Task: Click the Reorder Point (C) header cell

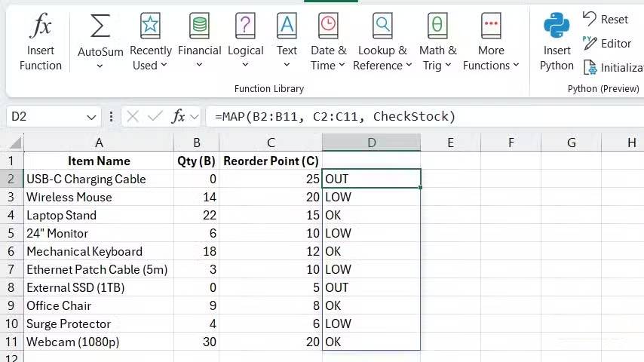Action: 271,161
